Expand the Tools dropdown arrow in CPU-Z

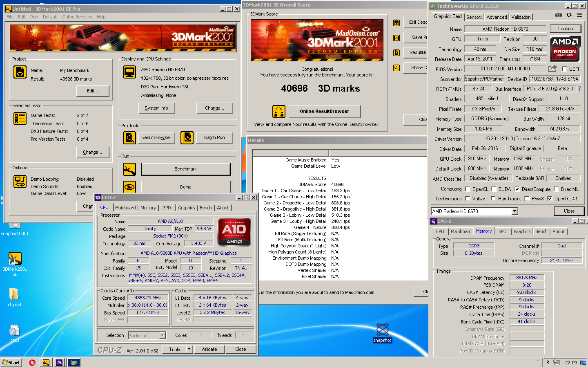pyautogui.click(x=189, y=349)
